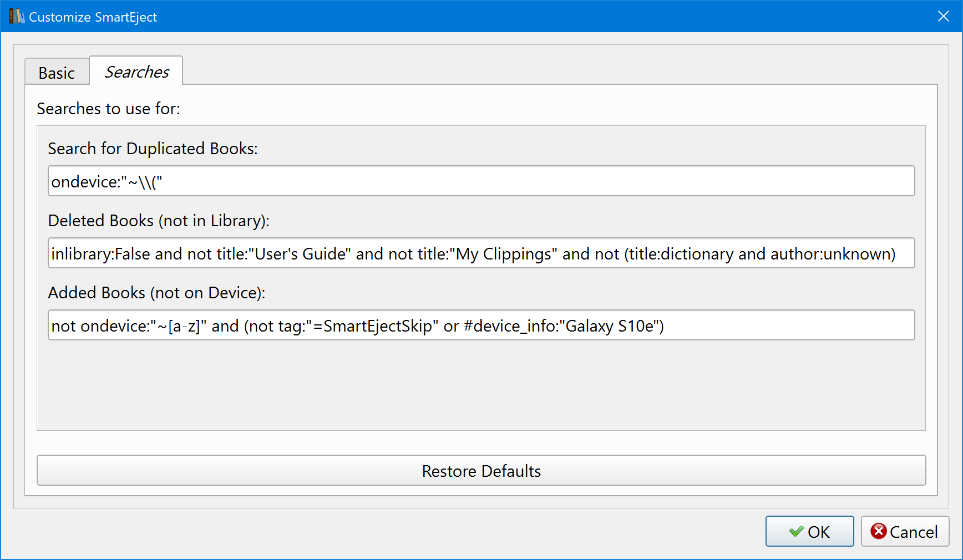This screenshot has width=963, height=560.
Task: Click the "Deleted Books (not in Library):" label
Action: tap(159, 221)
